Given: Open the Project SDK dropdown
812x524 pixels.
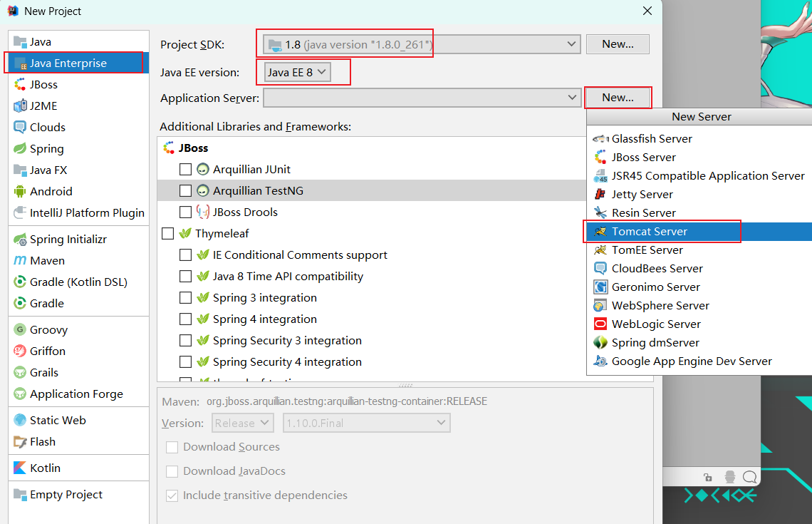Looking at the screenshot, I should pyautogui.click(x=422, y=45).
